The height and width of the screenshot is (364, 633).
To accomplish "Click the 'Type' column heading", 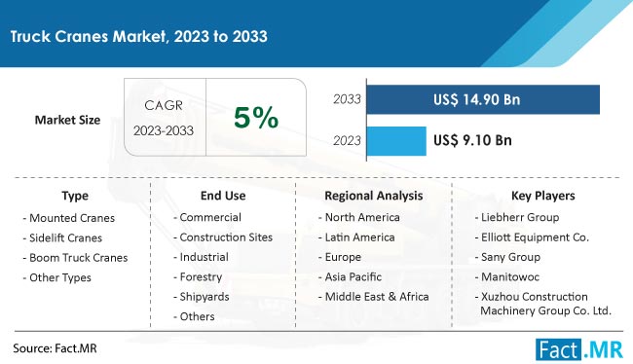I will click(x=75, y=196).
